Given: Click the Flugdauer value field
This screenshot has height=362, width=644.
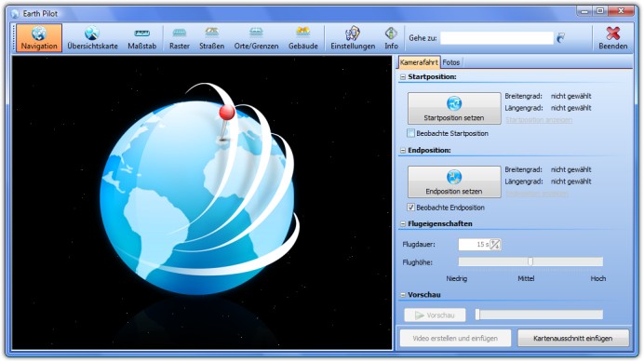Looking at the screenshot, I should pos(474,245).
